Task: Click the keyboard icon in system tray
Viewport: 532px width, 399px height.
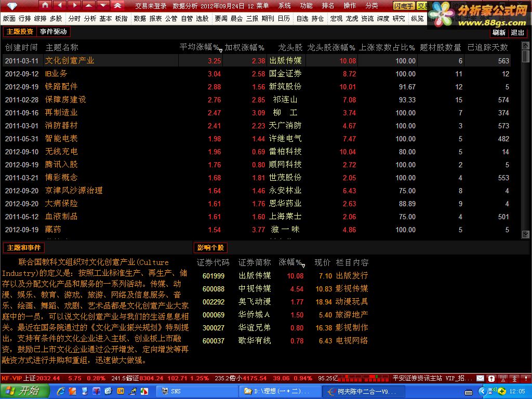Action: click(x=469, y=392)
